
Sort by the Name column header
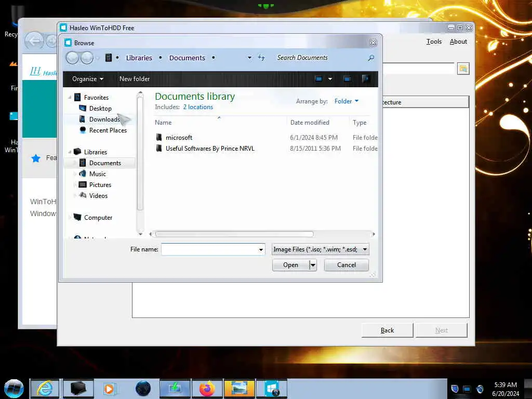point(163,123)
